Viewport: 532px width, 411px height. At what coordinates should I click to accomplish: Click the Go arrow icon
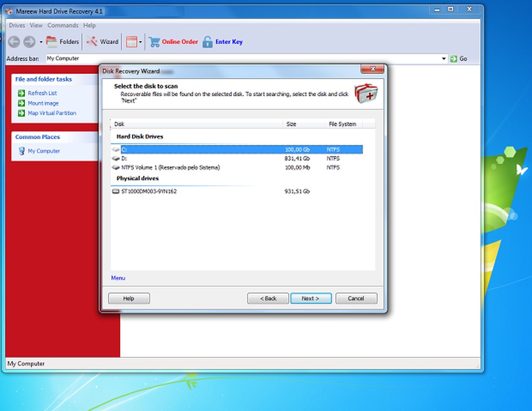coord(454,59)
